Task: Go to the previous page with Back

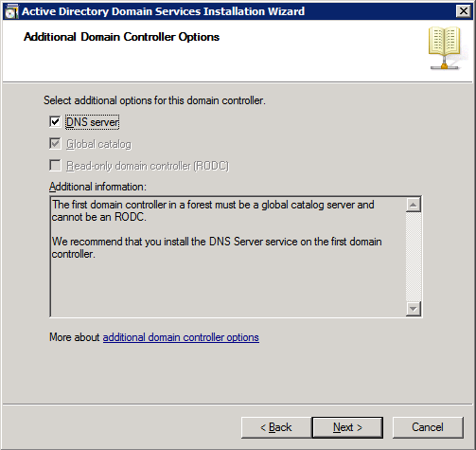Action: [276, 427]
